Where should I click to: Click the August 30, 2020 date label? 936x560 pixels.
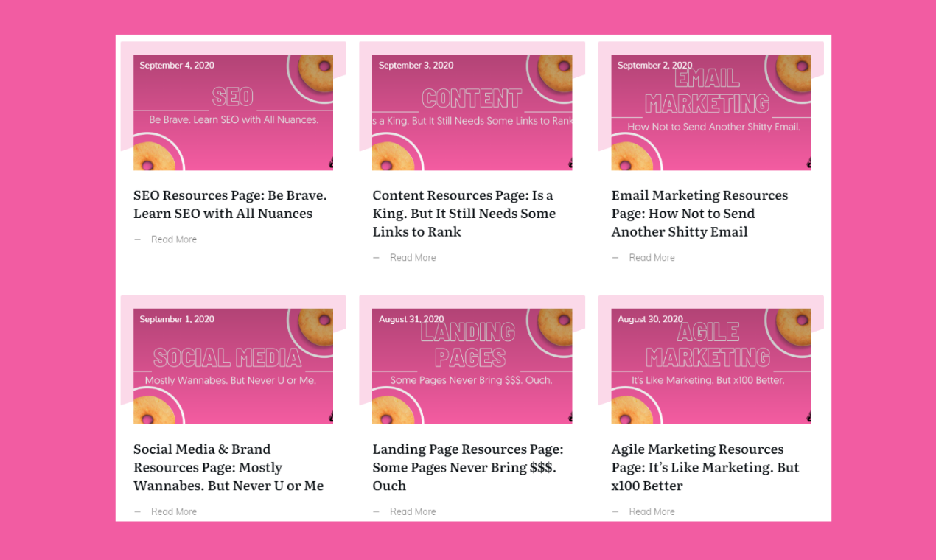(x=652, y=318)
